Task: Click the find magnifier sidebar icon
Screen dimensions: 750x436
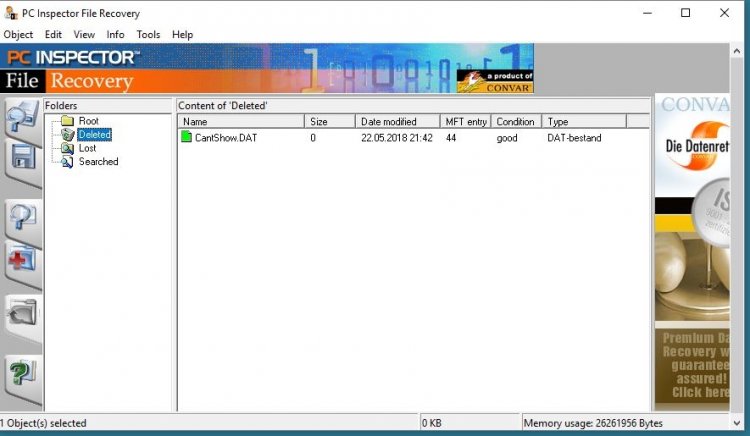Action: 21,217
